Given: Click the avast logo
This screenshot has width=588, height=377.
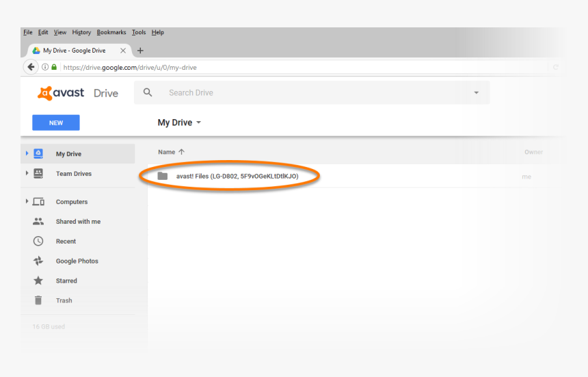Looking at the screenshot, I should [61, 93].
